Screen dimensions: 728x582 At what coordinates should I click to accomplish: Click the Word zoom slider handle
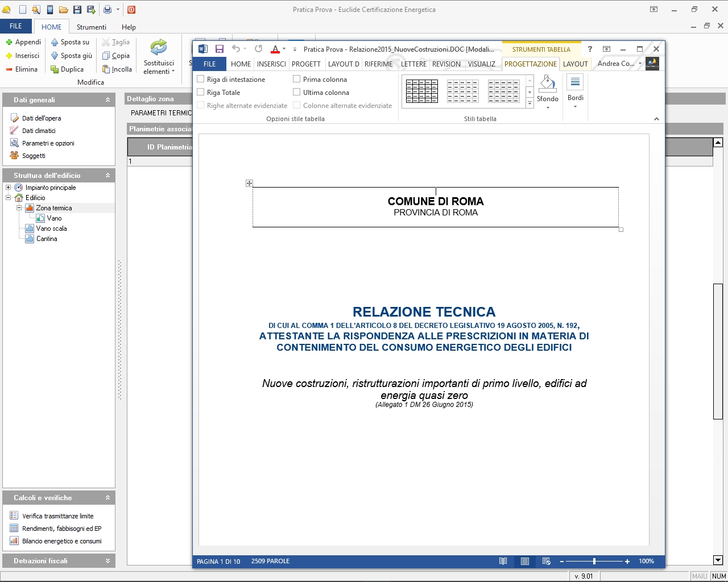(594, 562)
